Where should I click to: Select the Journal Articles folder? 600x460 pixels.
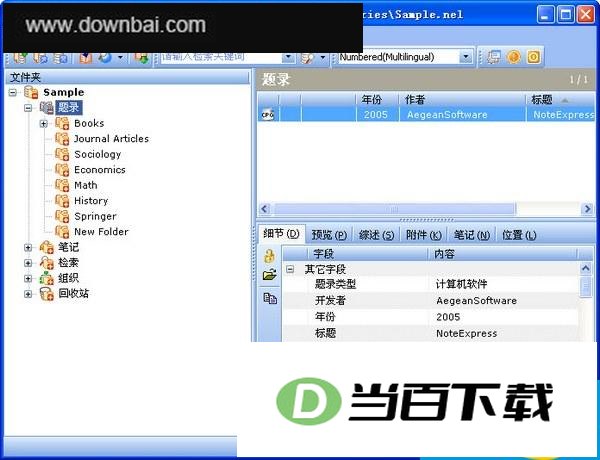pyautogui.click(x=111, y=139)
